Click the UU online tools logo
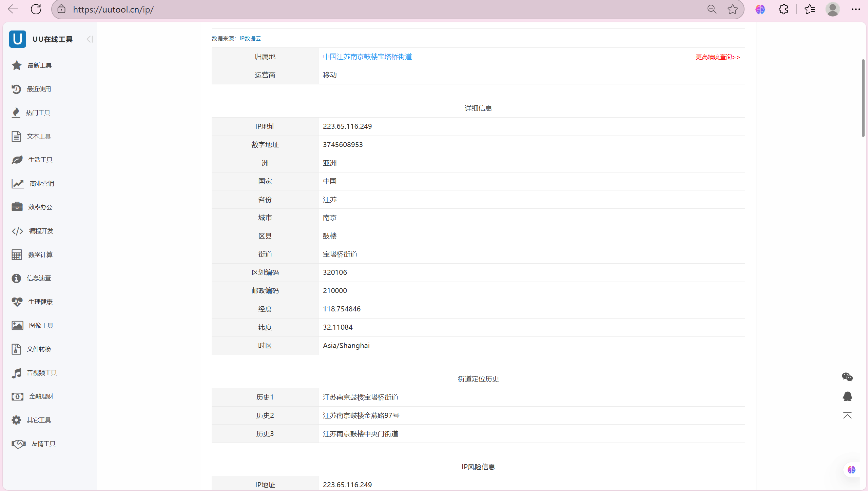The width and height of the screenshot is (868, 491). (x=18, y=39)
